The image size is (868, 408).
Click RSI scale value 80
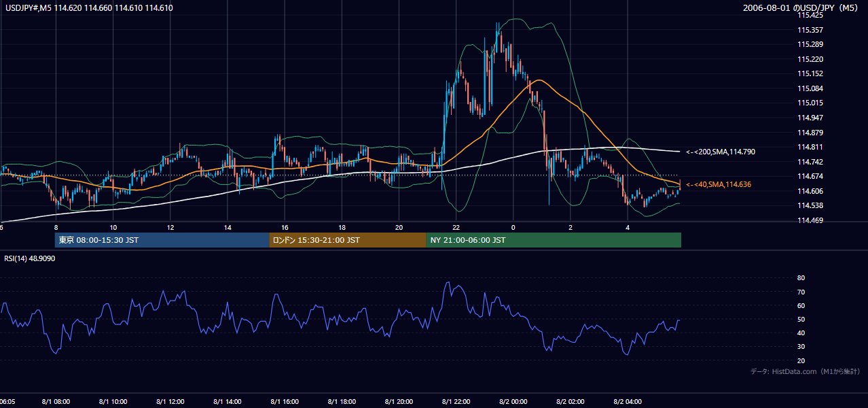click(x=801, y=278)
